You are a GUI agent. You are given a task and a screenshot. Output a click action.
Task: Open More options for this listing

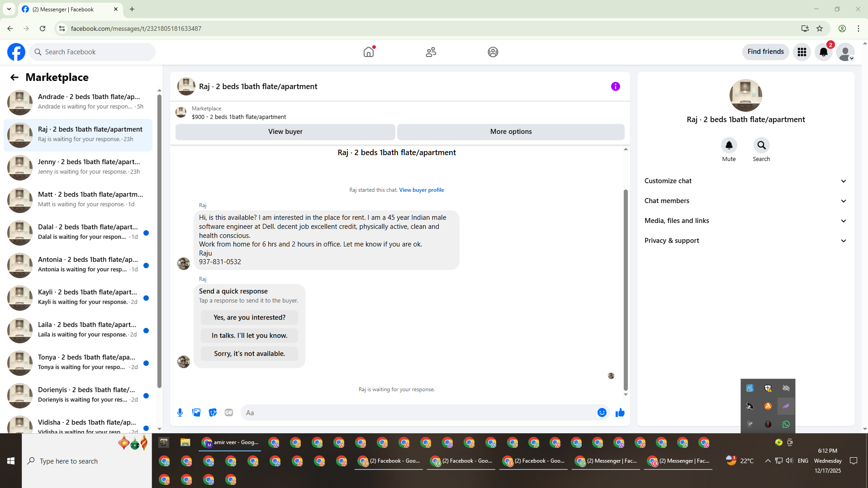pos(511,132)
